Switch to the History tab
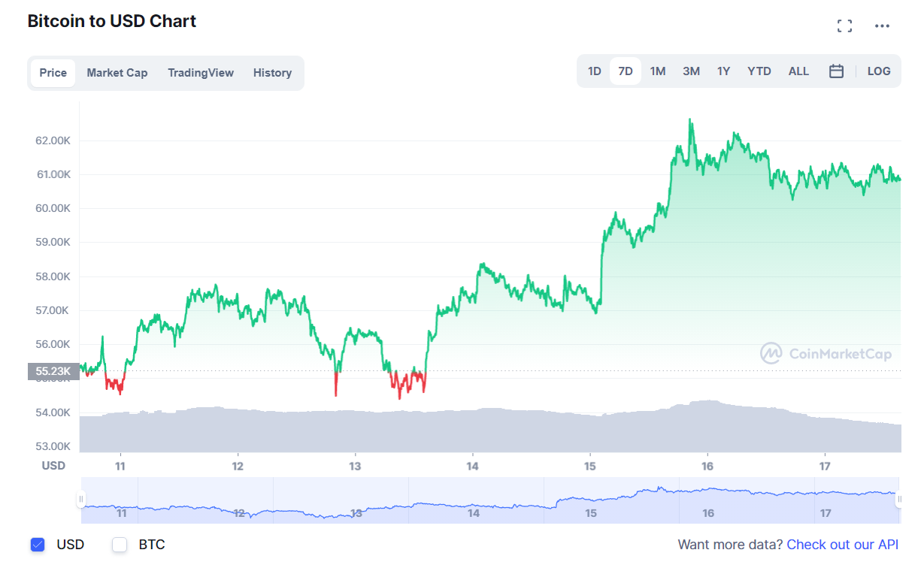 [x=272, y=72]
